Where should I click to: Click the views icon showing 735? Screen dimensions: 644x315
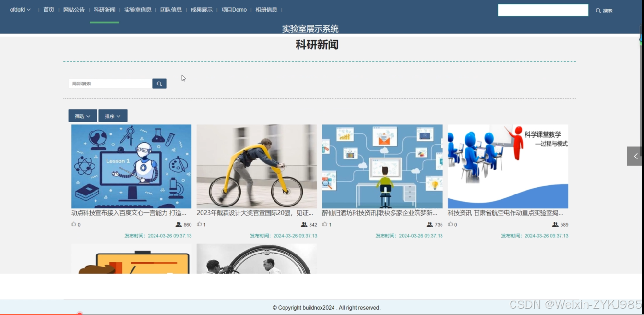pyautogui.click(x=430, y=224)
